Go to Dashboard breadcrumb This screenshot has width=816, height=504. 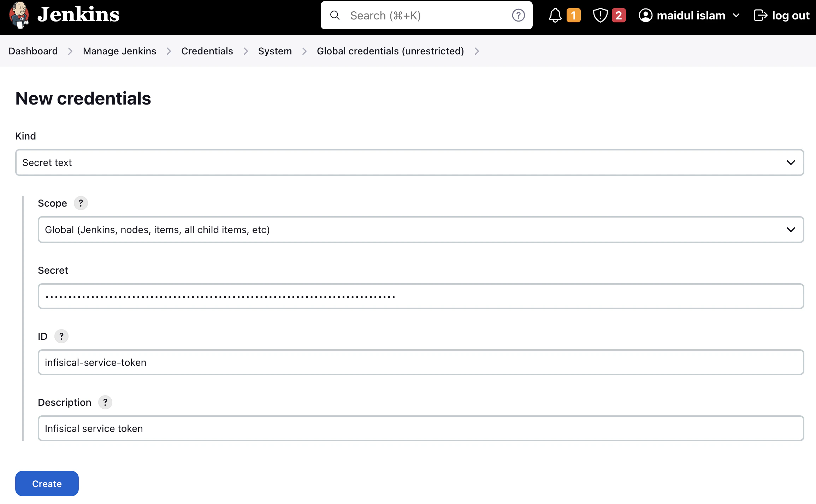coord(33,51)
